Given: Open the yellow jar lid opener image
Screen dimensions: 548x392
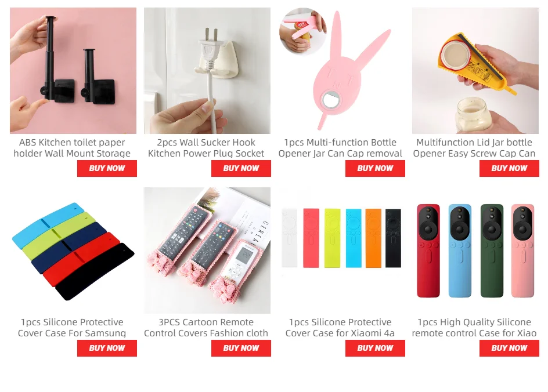Looking at the screenshot, I should [x=475, y=71].
